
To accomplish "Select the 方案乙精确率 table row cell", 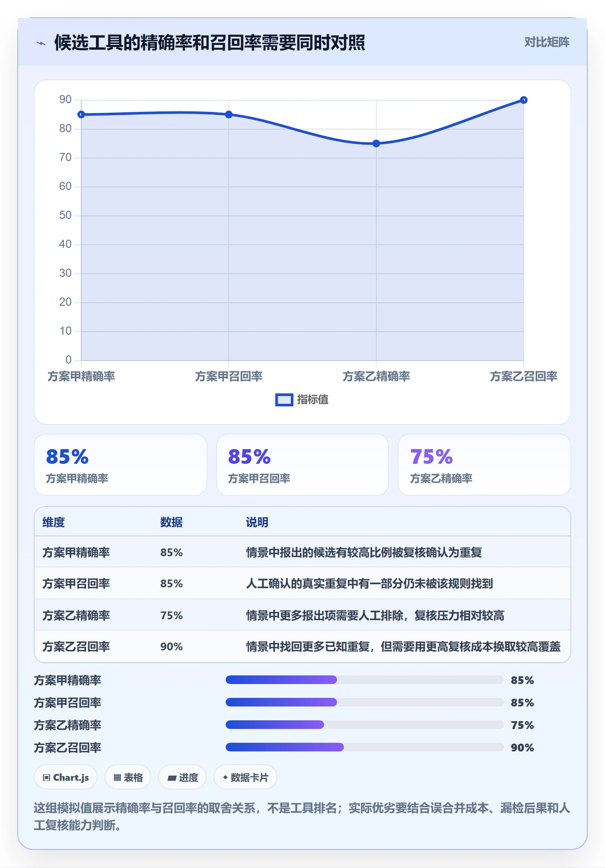I will pos(76,615).
